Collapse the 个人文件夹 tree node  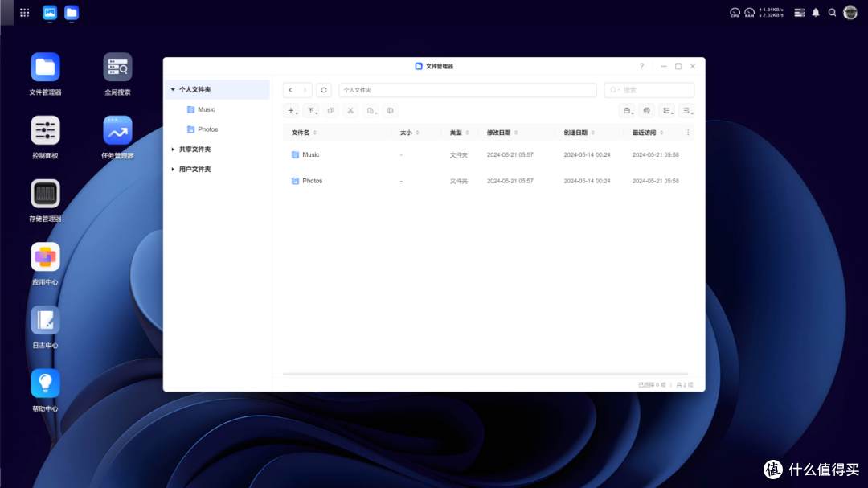[173, 90]
